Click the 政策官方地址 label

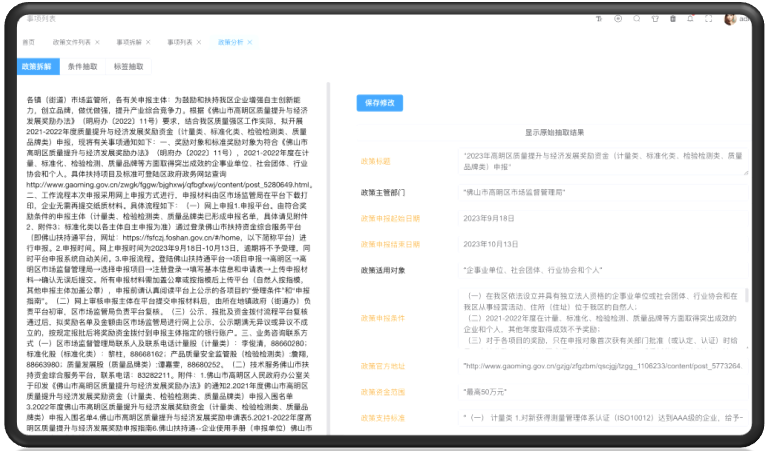click(383, 366)
